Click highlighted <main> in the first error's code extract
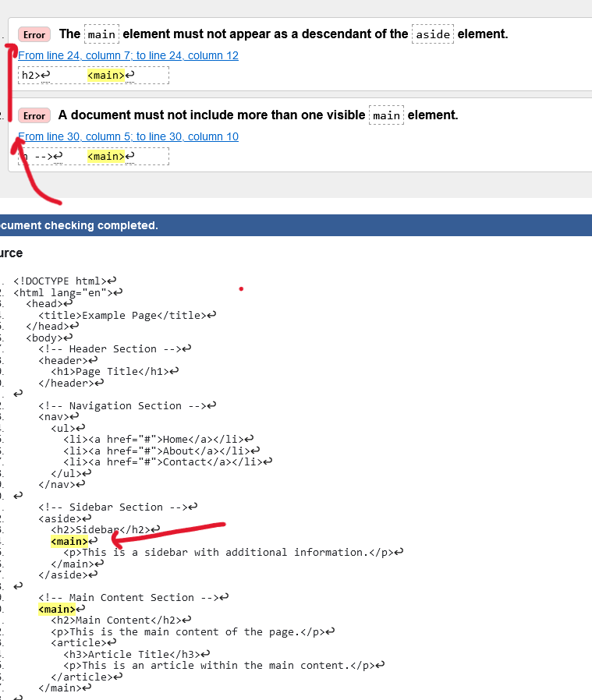This screenshot has width=592, height=700. 105,76
